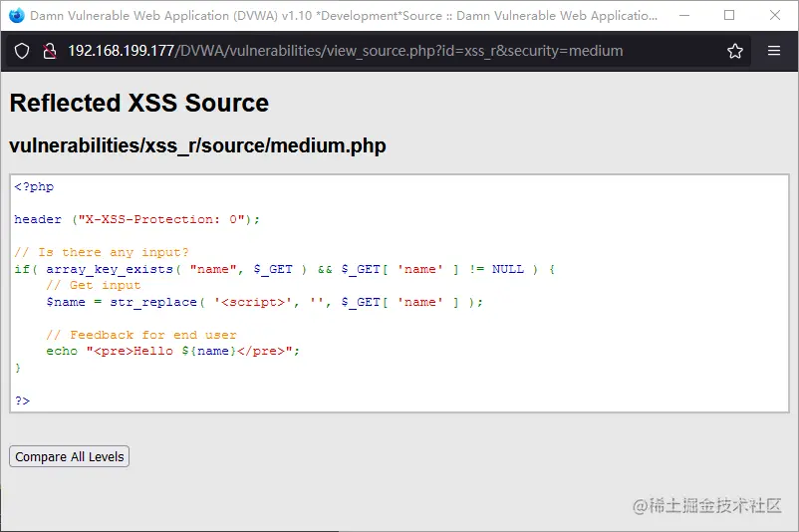Maximize the DVWA source window
This screenshot has width=799, height=532.
point(729,16)
